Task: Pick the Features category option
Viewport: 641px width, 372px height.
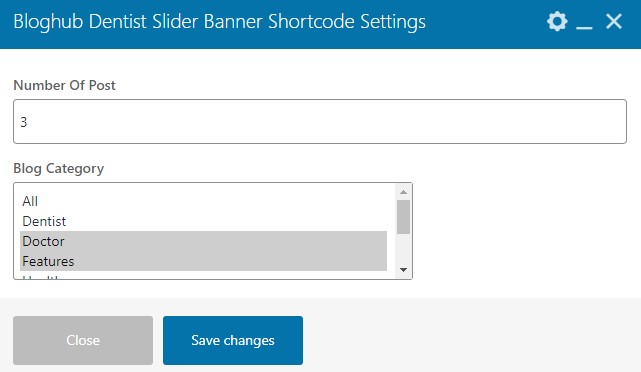Action: pyautogui.click(x=204, y=261)
